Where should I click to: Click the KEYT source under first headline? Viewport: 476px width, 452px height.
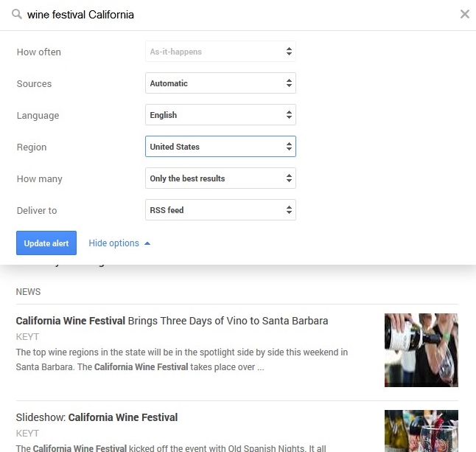pos(27,337)
